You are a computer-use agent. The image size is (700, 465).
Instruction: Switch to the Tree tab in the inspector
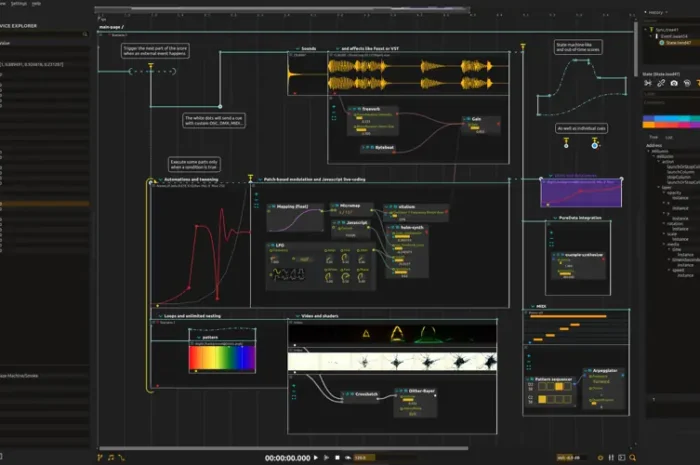(x=653, y=136)
